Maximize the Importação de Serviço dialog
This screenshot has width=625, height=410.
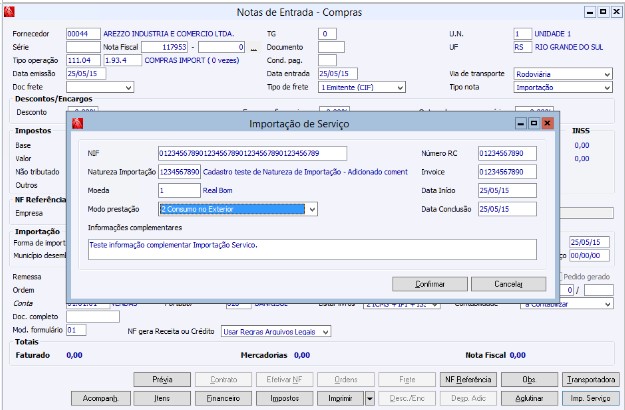(x=534, y=124)
